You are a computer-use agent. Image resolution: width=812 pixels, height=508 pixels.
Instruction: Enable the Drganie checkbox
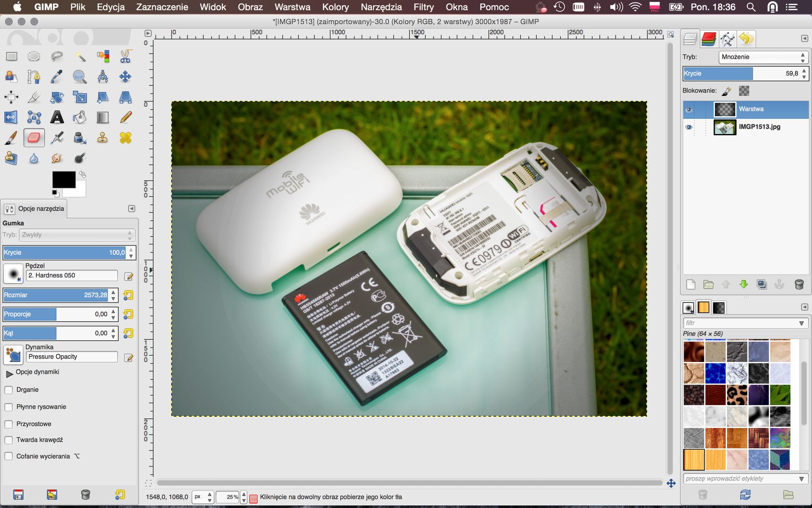8,390
